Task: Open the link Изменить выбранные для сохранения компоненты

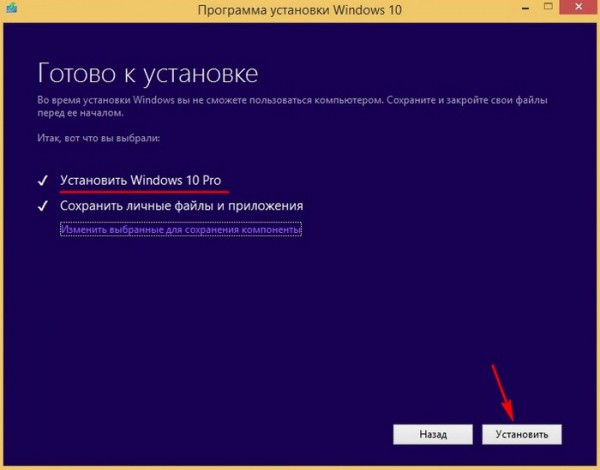Action: (x=181, y=230)
